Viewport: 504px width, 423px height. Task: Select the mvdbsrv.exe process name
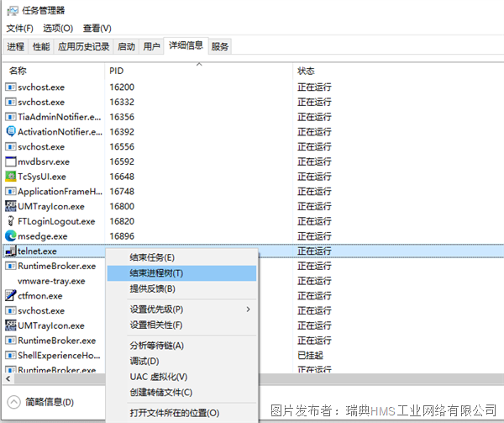click(44, 161)
